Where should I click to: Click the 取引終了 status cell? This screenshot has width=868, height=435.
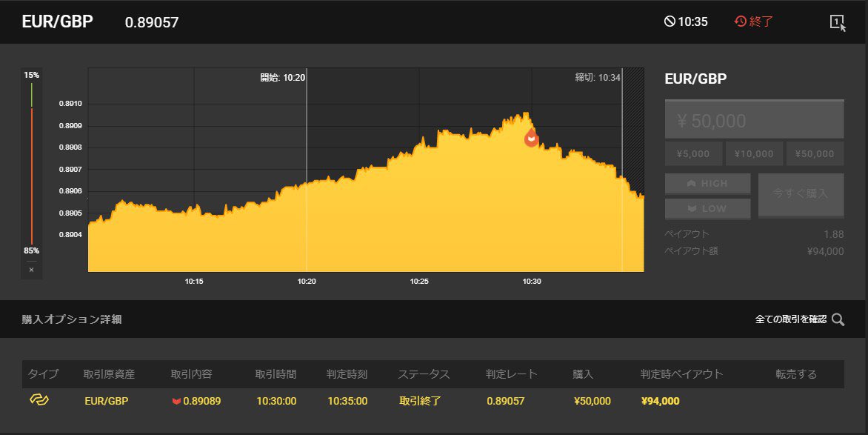(420, 401)
